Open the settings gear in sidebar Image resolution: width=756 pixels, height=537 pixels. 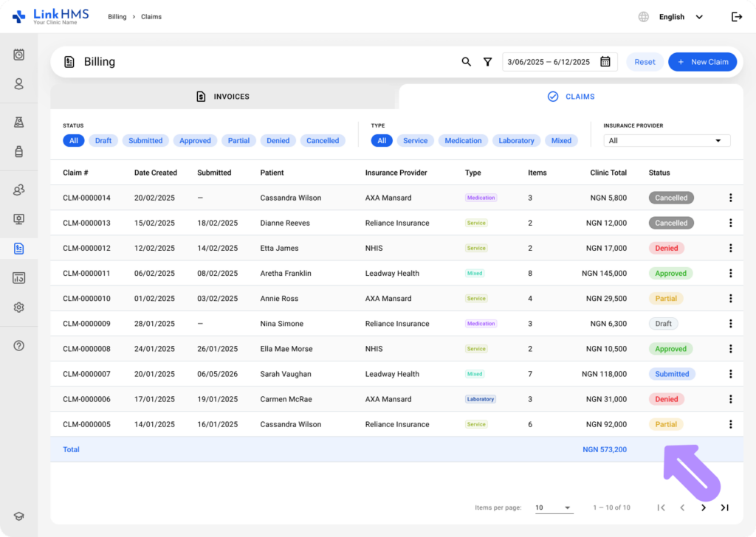click(18, 308)
